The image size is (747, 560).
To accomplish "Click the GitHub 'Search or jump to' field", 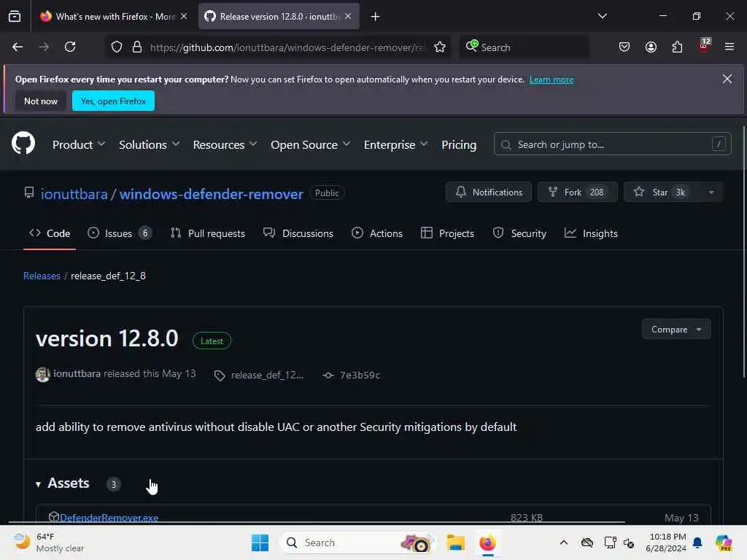I will pyautogui.click(x=612, y=144).
